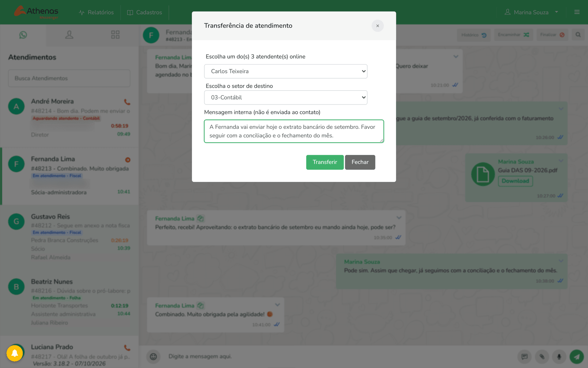Open the hamburger menu icon

577,12
